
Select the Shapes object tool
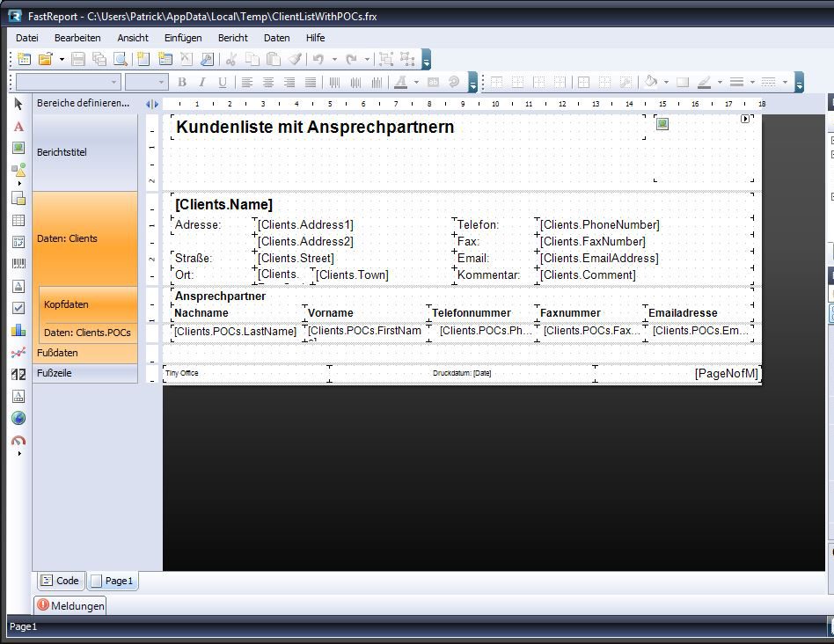[x=18, y=170]
